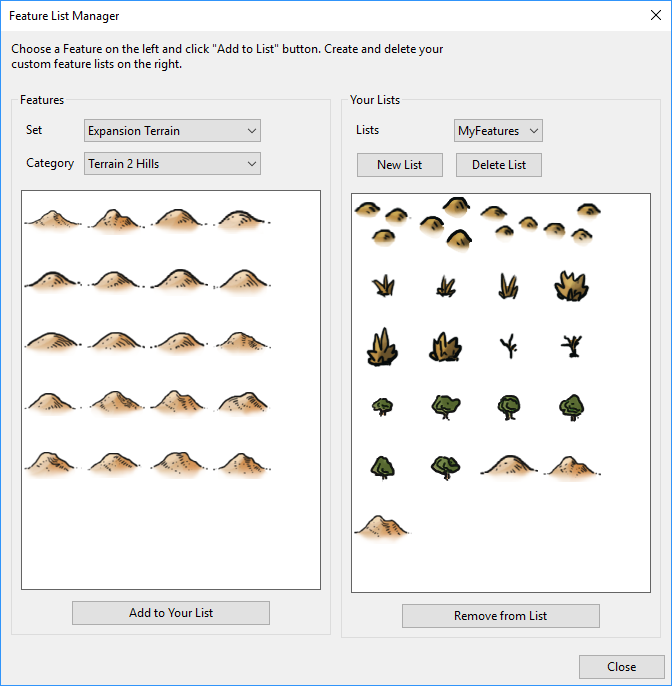Choose the bottom-right hill in Features grid
The height and width of the screenshot is (686, 672).
(x=244, y=463)
